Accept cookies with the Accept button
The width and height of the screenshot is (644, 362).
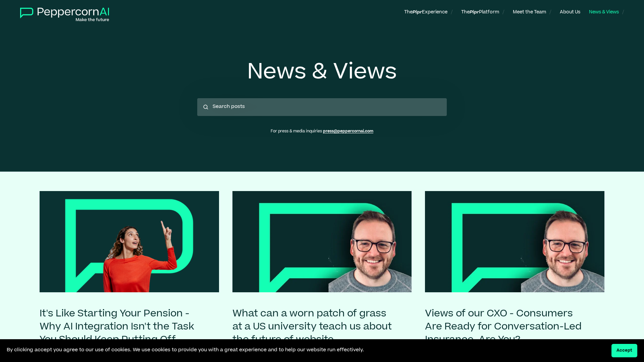point(624,350)
